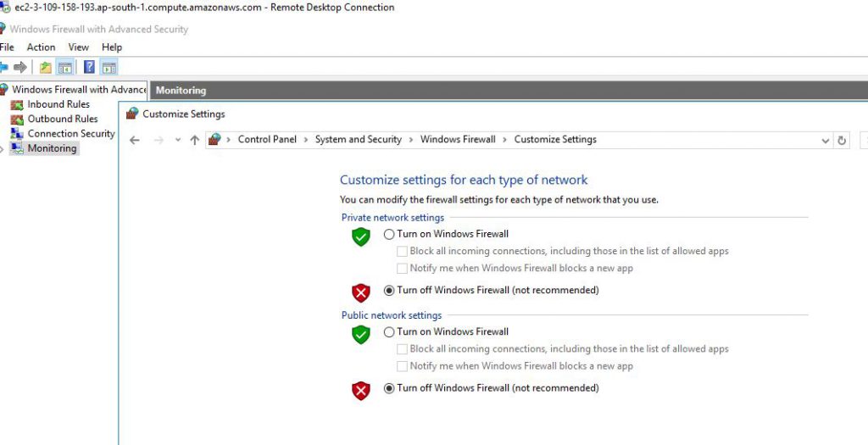Image resolution: width=868 pixels, height=445 pixels.
Task: Select Turn off Windows Firewall for public network
Action: 389,388
